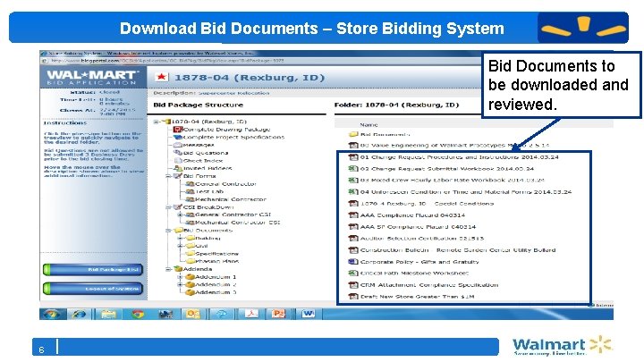Image resolution: width=644 pixels, height=362 pixels.
Task: Collapse the Bid Documents tree node
Action: point(168,231)
